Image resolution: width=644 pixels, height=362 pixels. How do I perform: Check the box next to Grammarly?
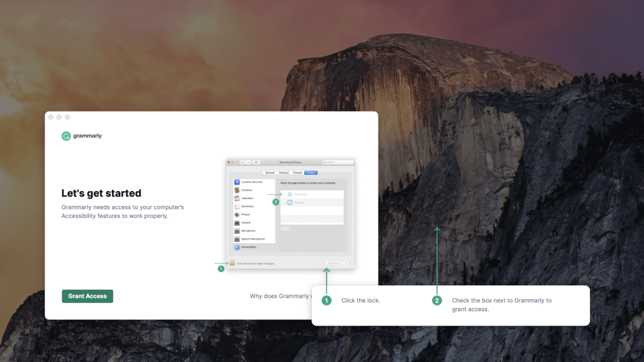click(284, 194)
